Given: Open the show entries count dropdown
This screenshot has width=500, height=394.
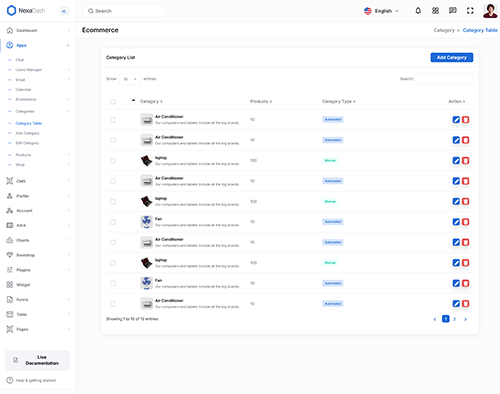Looking at the screenshot, I should (x=130, y=79).
